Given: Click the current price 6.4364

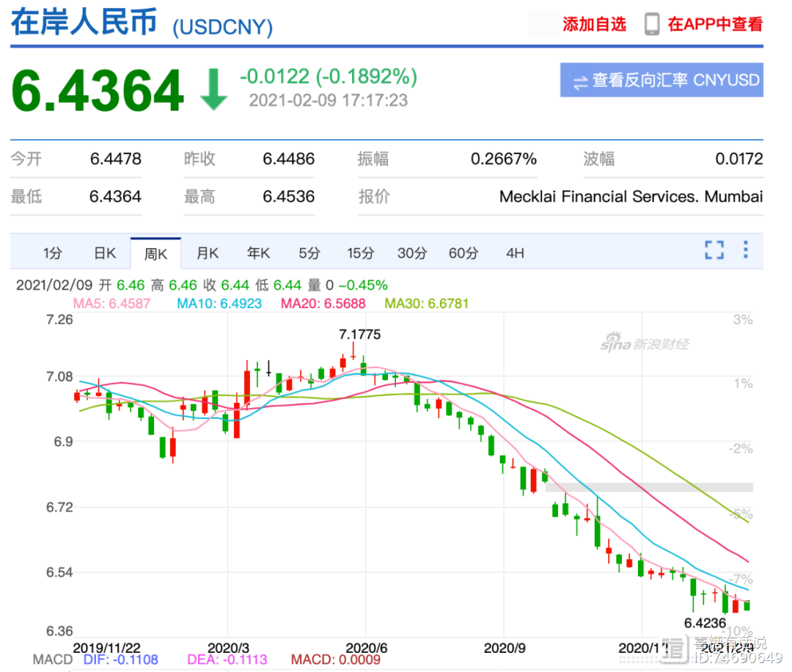Looking at the screenshot, I should point(98,91).
